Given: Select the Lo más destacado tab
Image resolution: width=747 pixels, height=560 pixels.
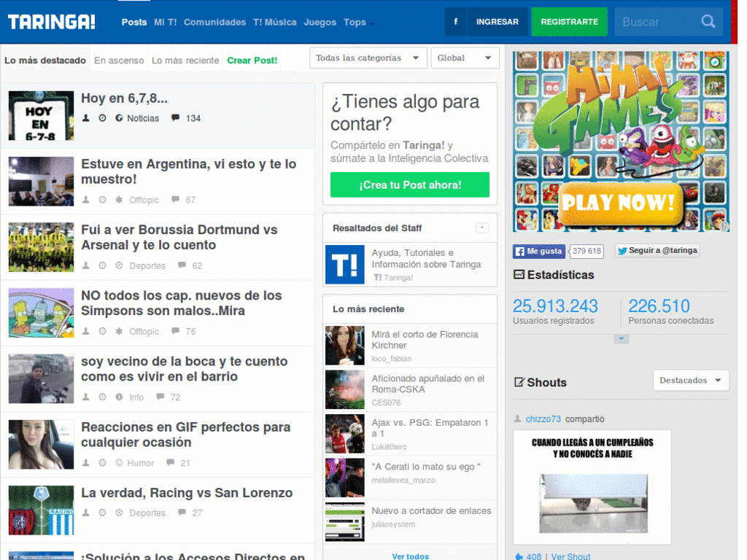Looking at the screenshot, I should (x=45, y=60).
